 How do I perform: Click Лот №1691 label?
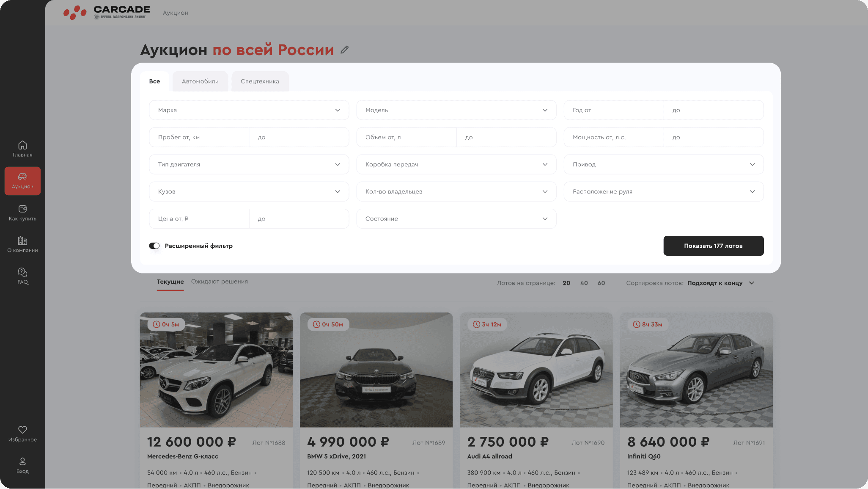[x=749, y=443]
